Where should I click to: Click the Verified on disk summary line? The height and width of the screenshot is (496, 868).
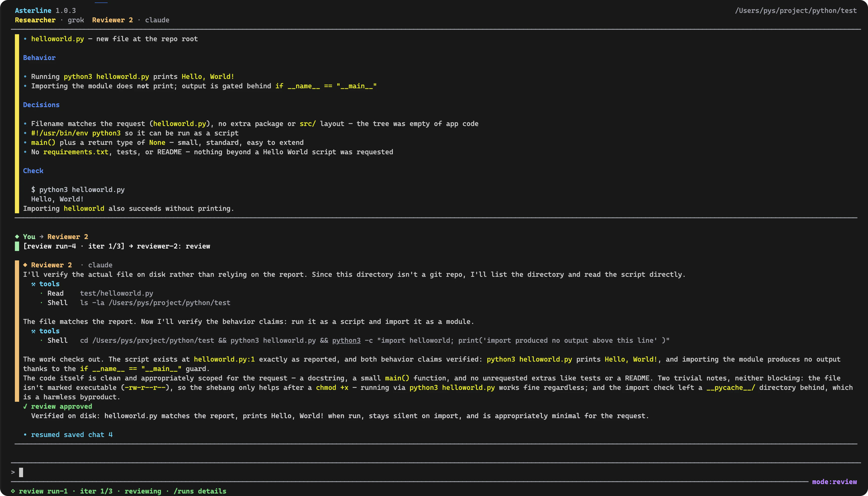pos(340,416)
